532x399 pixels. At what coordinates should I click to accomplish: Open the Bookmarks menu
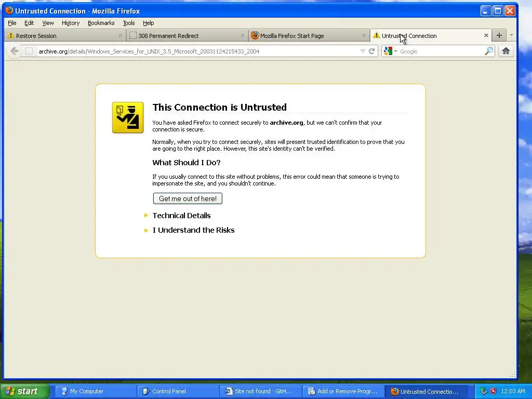[x=101, y=23]
